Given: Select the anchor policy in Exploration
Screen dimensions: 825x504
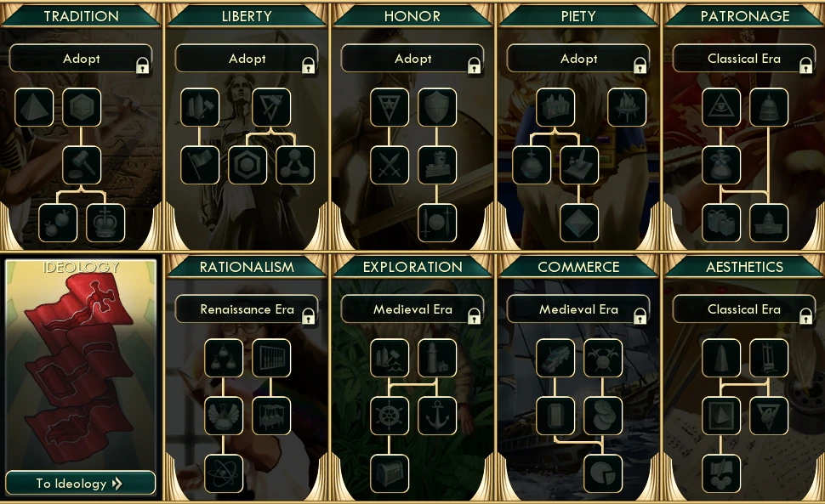Looking at the screenshot, I should 436,416.
